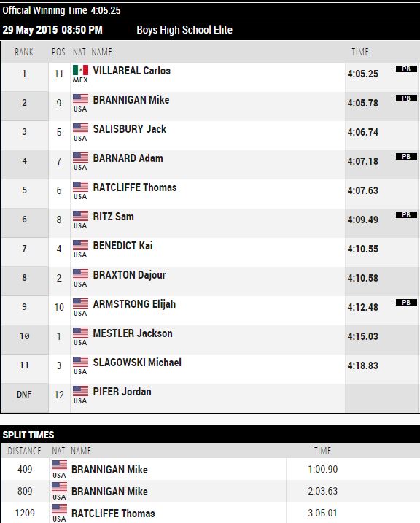Click the USA flag next to SALISBURY Jack

[x=80, y=128]
